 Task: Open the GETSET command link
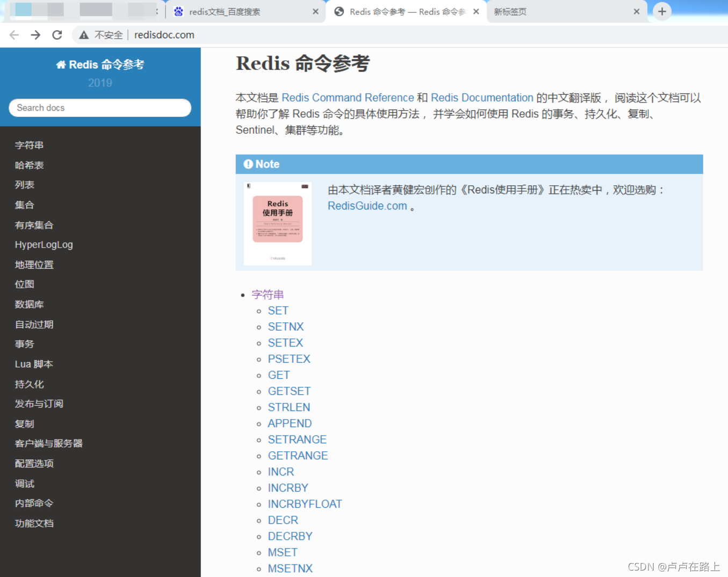click(290, 391)
